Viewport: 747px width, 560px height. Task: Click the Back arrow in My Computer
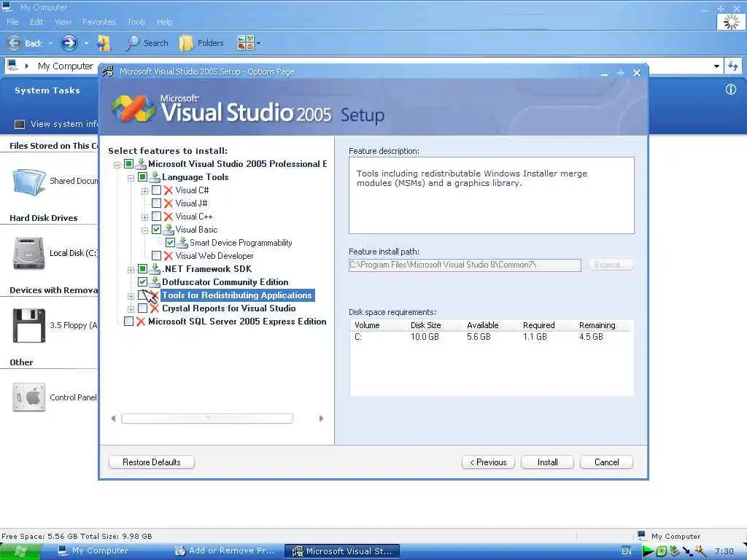point(14,43)
